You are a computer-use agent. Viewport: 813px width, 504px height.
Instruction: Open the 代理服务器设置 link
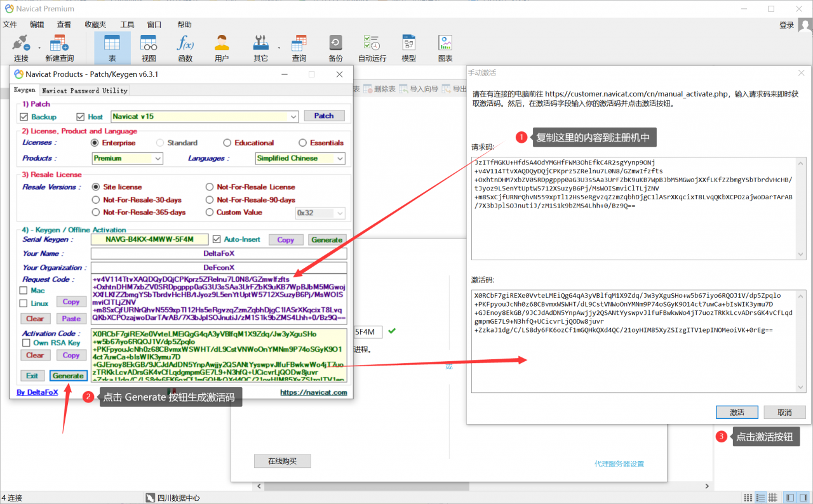(619, 463)
